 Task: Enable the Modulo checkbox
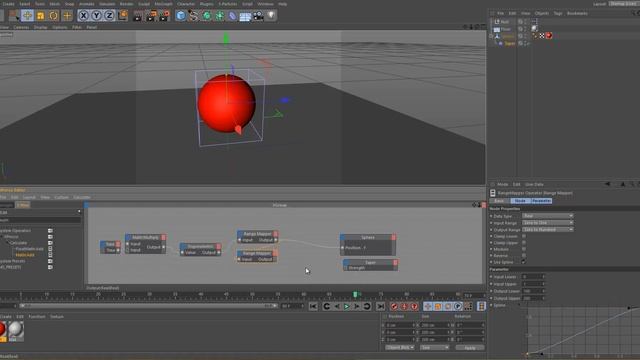click(524, 249)
